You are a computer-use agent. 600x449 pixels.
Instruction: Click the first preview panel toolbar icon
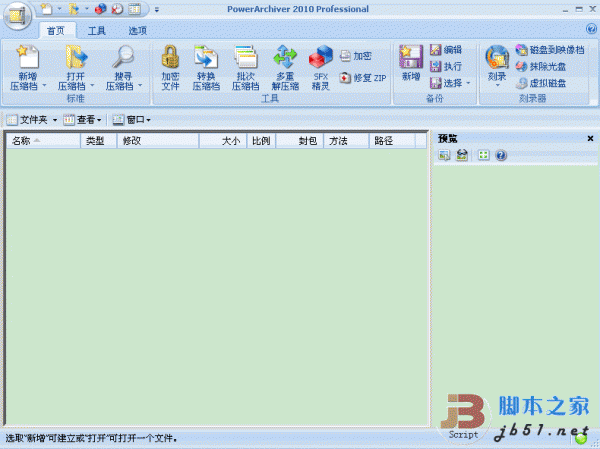tap(444, 155)
